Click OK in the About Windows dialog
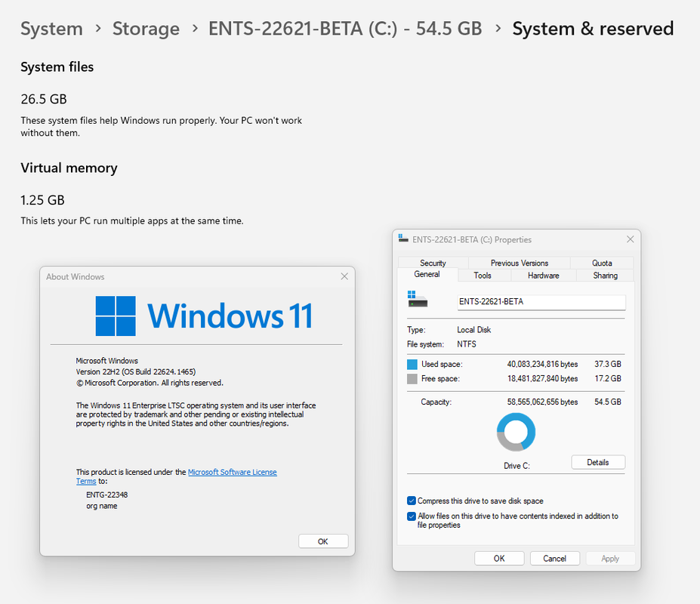Viewport: 700px width, 604px height. click(322, 541)
